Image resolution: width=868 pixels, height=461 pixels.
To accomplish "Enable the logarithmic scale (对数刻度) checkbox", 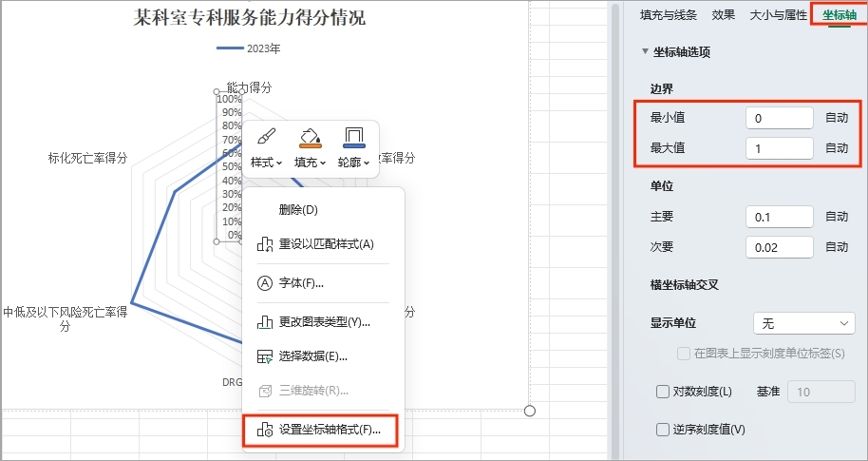I will [663, 392].
